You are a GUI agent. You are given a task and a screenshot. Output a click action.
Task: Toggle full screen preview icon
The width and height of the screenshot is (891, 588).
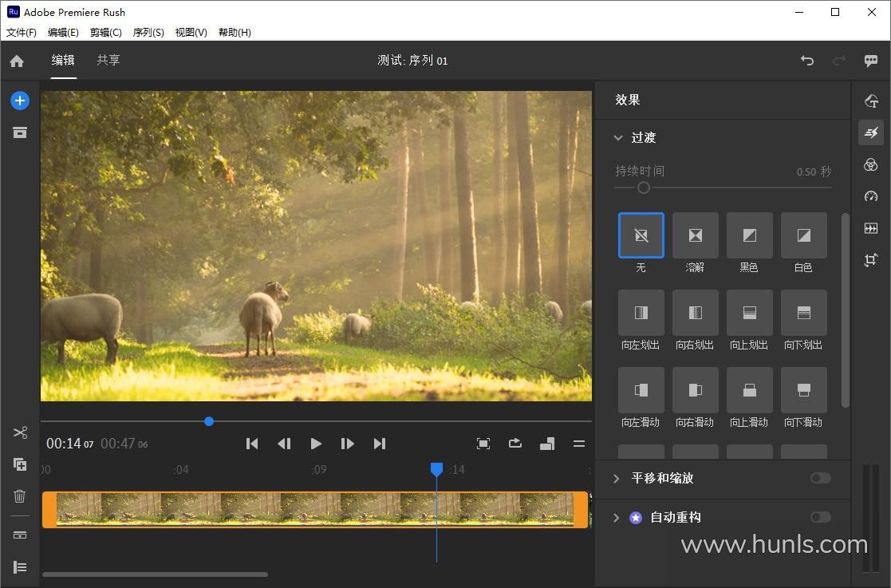[x=483, y=444]
